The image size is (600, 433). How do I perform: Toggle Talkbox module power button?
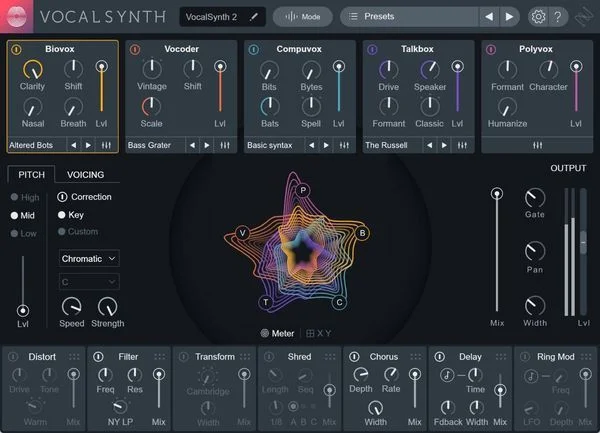[x=372, y=49]
